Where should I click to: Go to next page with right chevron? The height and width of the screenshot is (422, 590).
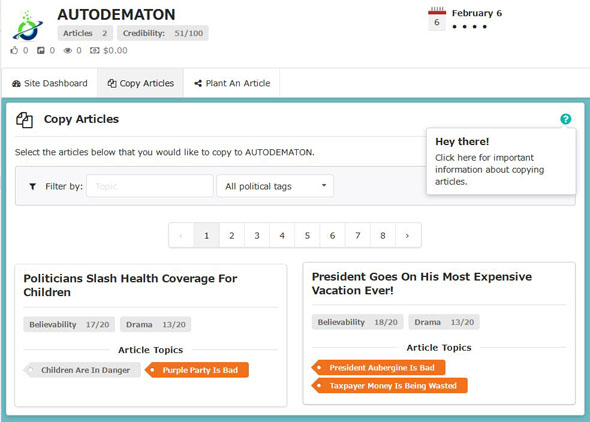pos(408,235)
